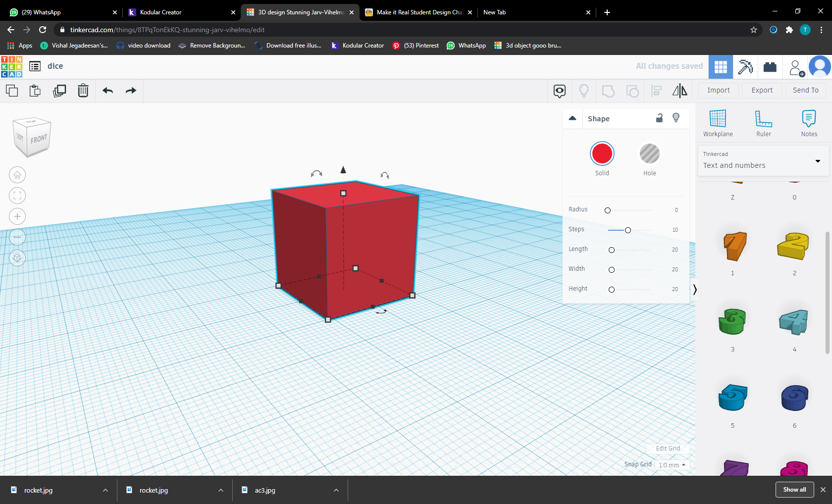
Task: Click the Width slider handle
Action: [612, 270]
